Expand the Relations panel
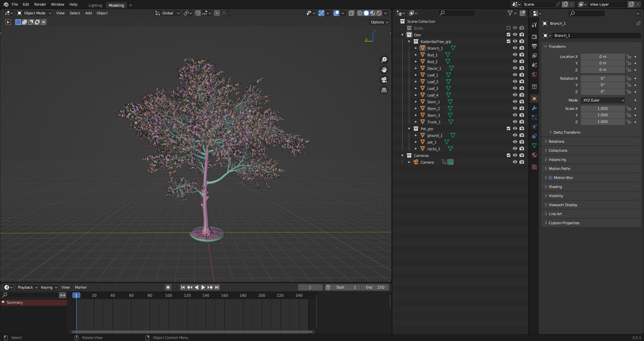Viewport: 644px width, 341px height. [556, 142]
